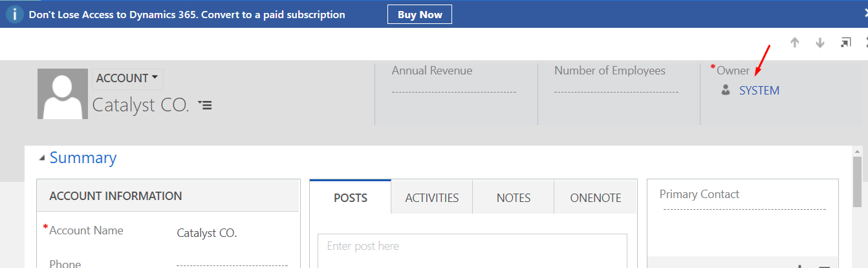The height and width of the screenshot is (268, 868).
Task: Open the record list menu beside Catalyst CO.
Action: [x=205, y=105]
